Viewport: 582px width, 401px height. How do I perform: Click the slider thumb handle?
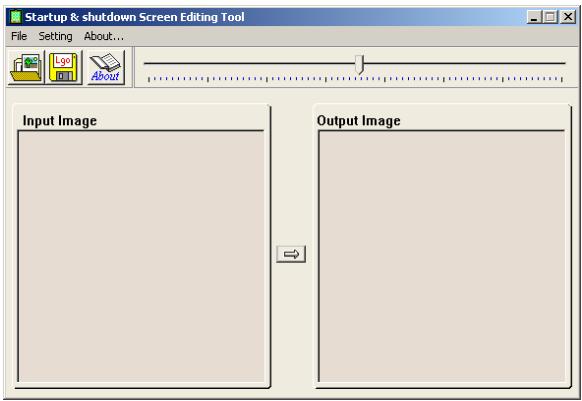tap(359, 64)
